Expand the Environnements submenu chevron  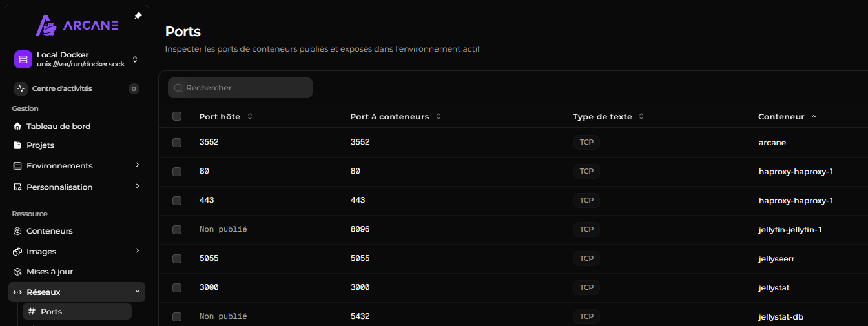click(x=138, y=165)
